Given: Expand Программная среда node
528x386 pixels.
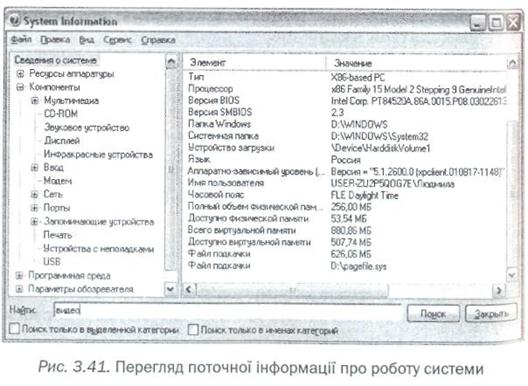Looking at the screenshot, I should tap(19, 276).
